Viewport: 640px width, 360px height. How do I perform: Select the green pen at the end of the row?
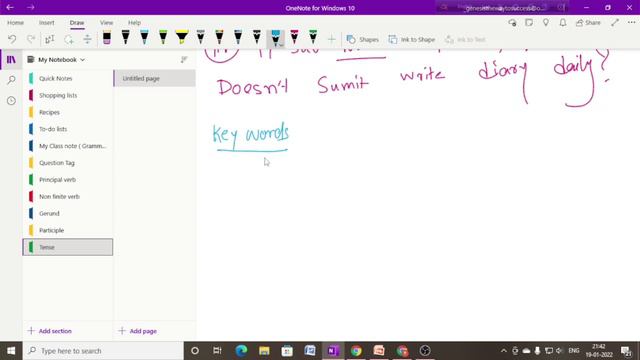click(x=313, y=38)
